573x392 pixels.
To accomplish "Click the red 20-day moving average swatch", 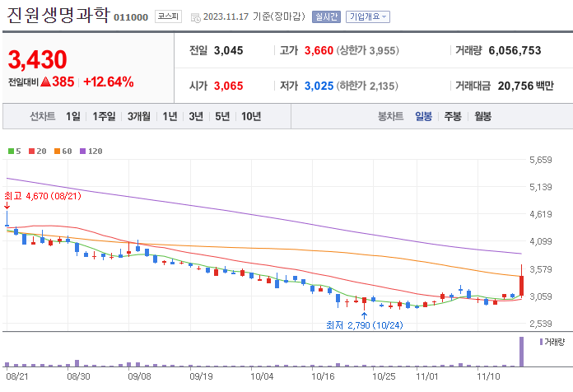I will coord(32,151).
